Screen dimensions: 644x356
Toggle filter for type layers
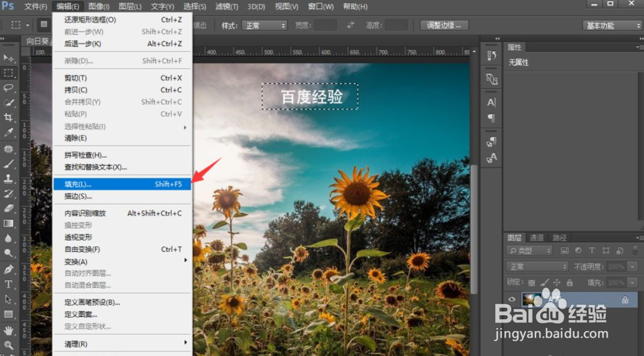(592, 251)
